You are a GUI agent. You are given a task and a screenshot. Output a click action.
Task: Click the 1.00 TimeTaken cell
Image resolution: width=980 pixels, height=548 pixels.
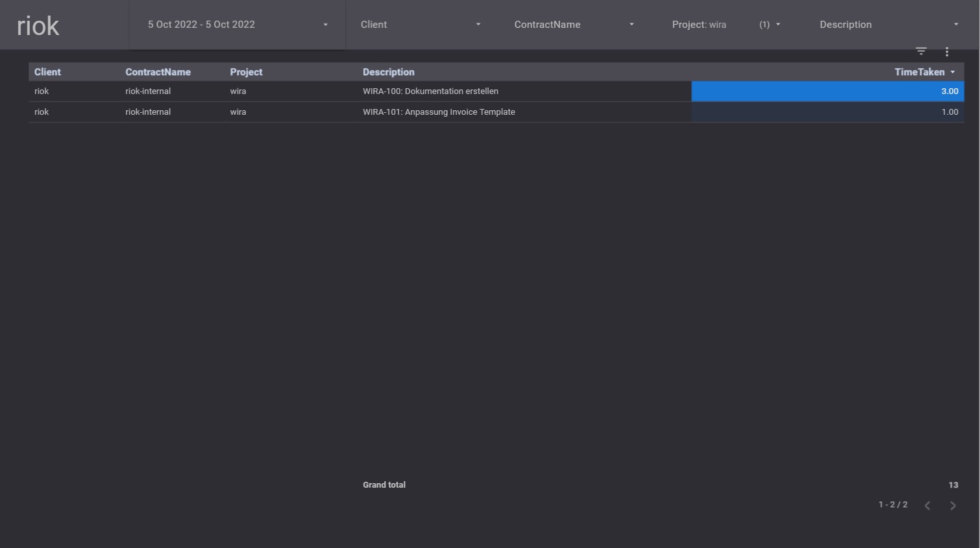[x=949, y=112]
